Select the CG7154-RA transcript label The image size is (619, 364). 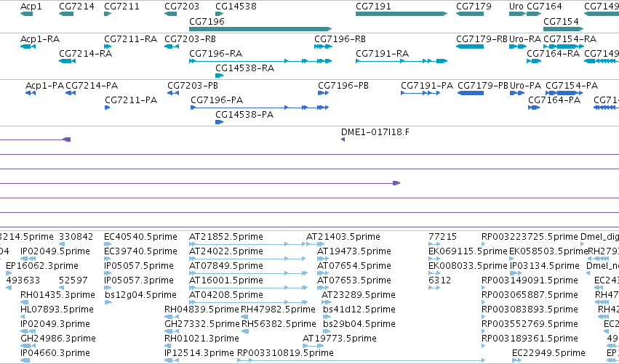tap(570, 39)
